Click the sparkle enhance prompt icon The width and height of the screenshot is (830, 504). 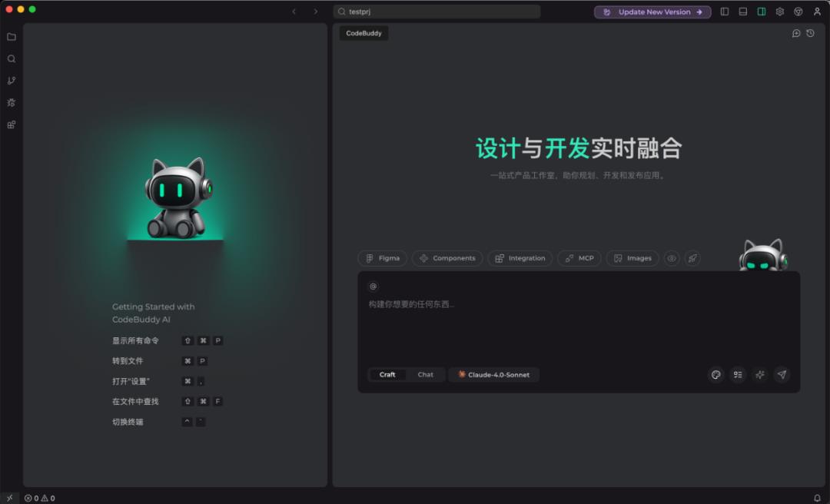click(760, 375)
